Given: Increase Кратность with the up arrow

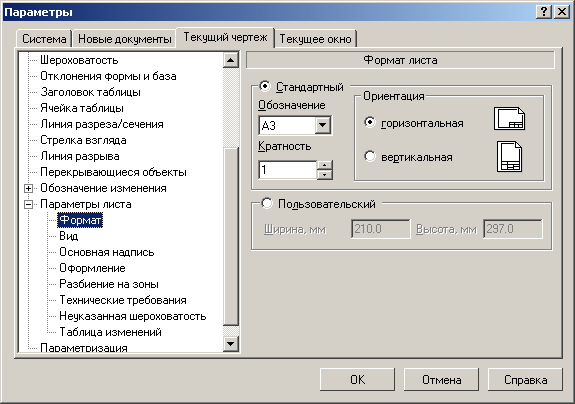Looking at the screenshot, I should [x=324, y=165].
